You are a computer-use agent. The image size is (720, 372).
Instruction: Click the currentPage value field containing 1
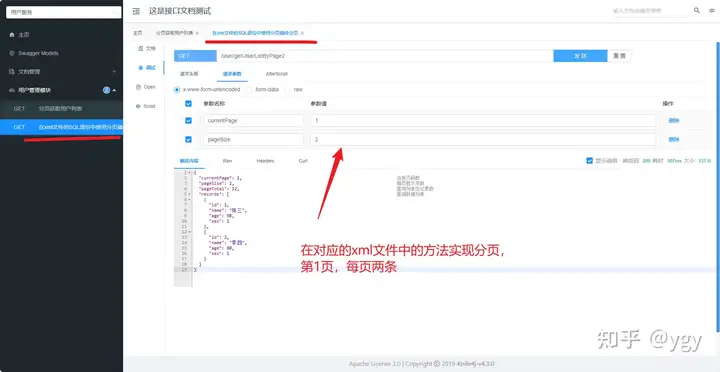[483, 120]
